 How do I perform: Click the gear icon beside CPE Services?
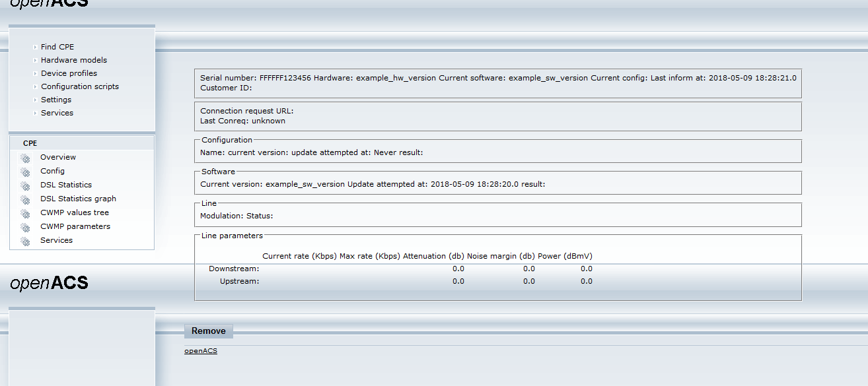26,241
